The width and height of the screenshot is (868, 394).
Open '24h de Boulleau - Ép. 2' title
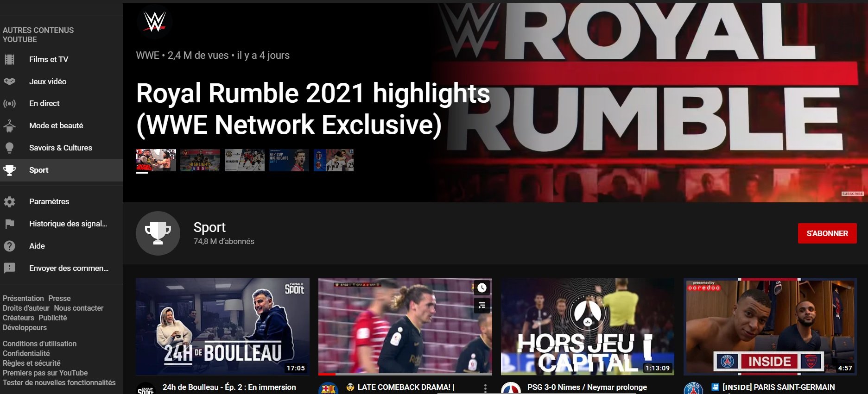pos(229,387)
